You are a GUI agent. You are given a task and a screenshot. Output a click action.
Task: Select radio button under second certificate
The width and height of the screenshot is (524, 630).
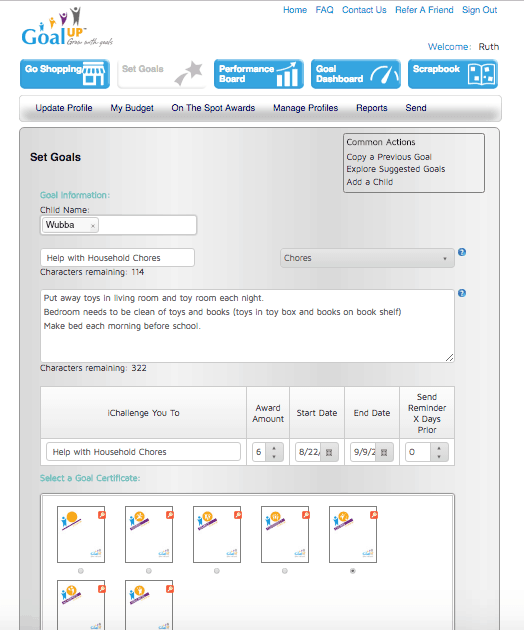click(149, 571)
